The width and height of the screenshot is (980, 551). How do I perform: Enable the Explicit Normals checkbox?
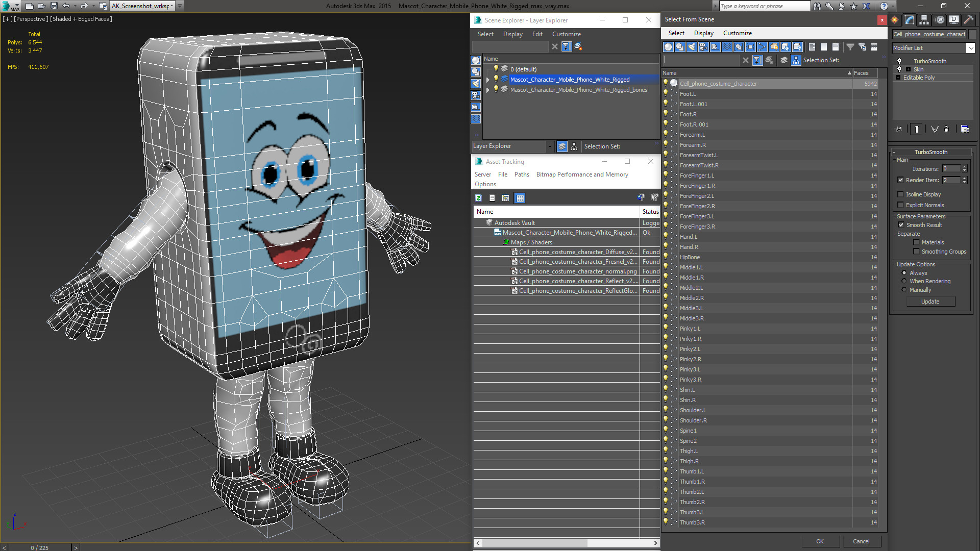(901, 205)
